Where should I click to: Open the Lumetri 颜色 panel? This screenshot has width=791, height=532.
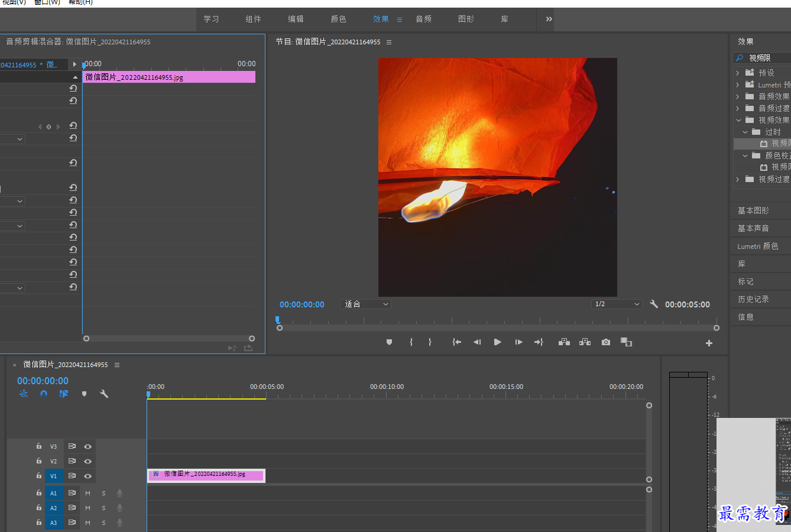758,246
